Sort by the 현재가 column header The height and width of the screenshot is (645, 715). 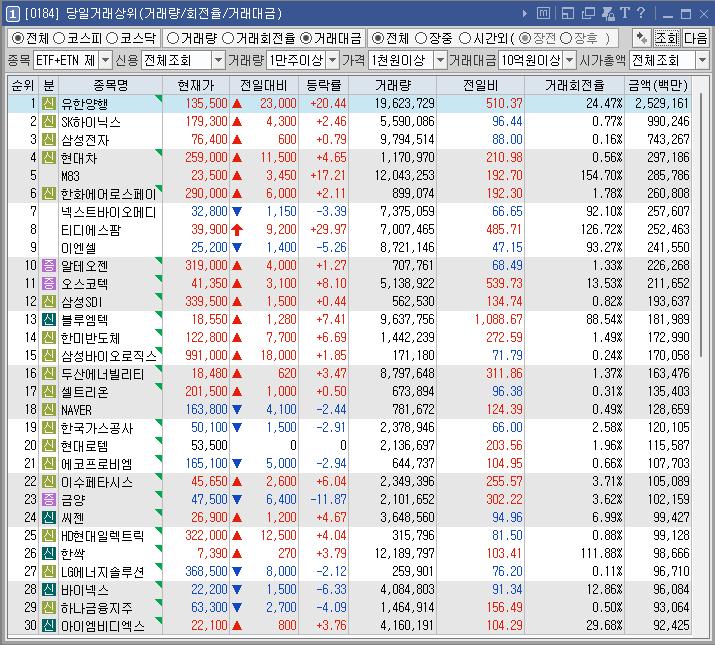(x=196, y=85)
